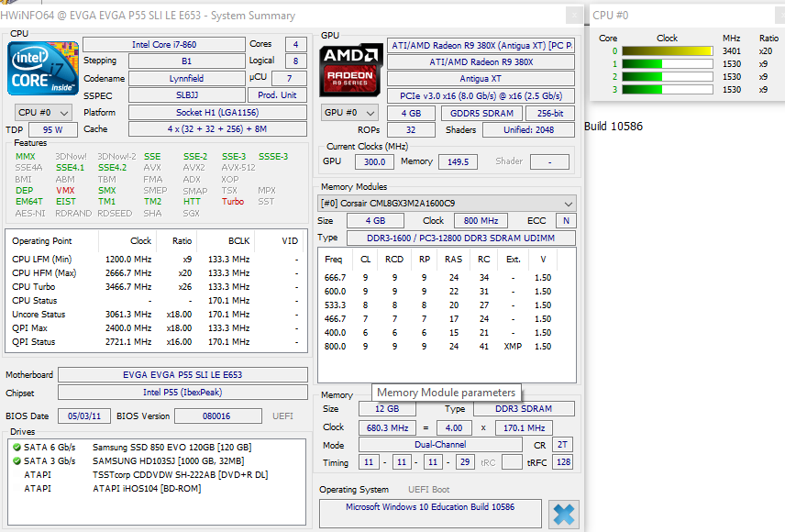Click the CR 2T field
The height and width of the screenshot is (532, 785).
(x=562, y=444)
